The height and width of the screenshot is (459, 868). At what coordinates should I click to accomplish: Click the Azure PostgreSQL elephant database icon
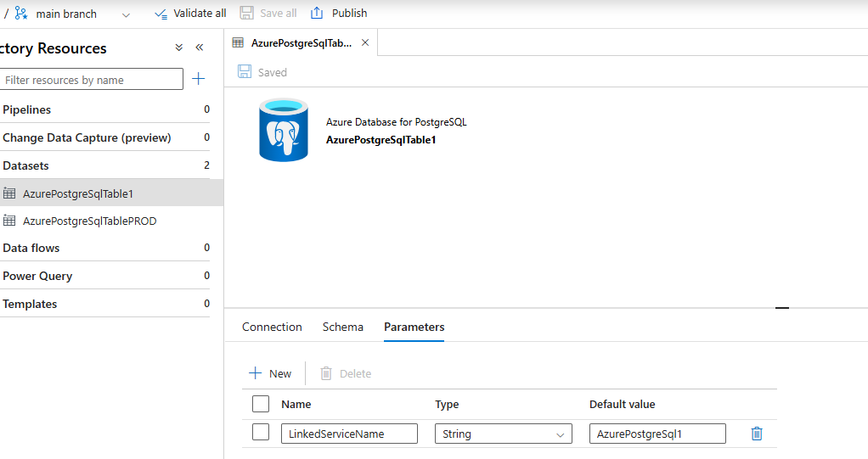click(284, 130)
